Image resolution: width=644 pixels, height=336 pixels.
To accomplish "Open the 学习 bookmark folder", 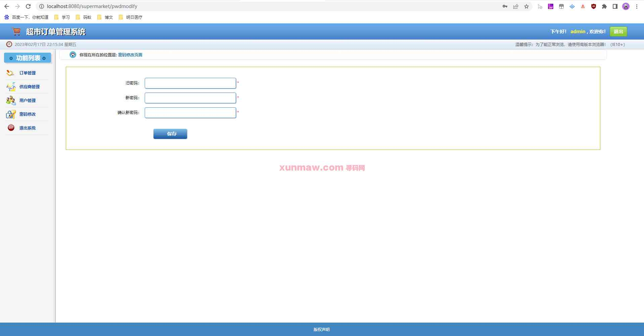I will pyautogui.click(x=62, y=17).
